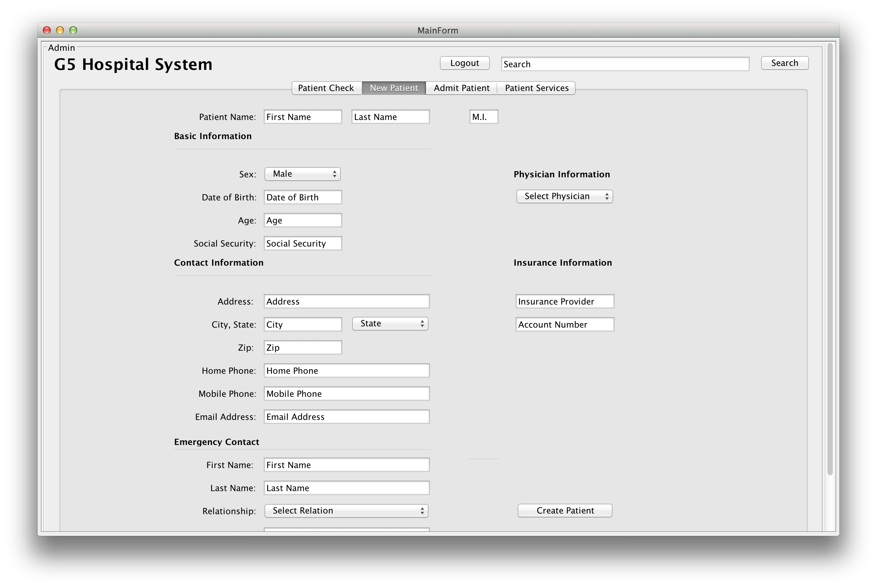Click the Create Patient button icon
Screen dimensions: 877x588
[x=564, y=510]
